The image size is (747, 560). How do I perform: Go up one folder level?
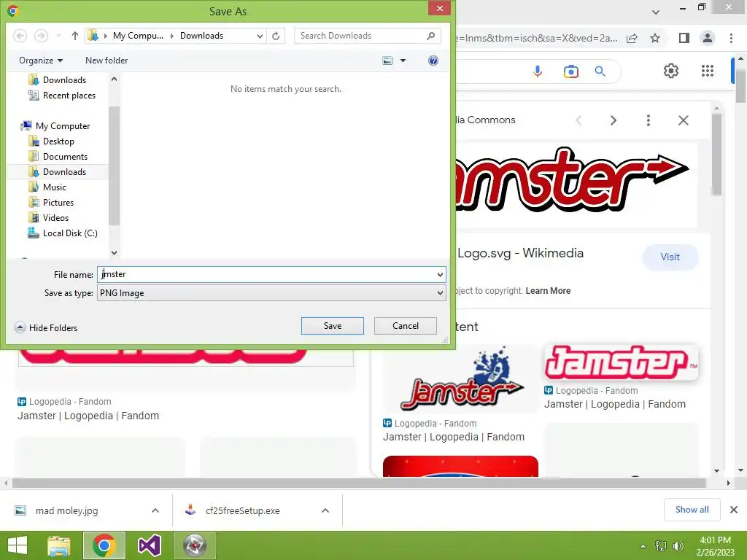75,36
